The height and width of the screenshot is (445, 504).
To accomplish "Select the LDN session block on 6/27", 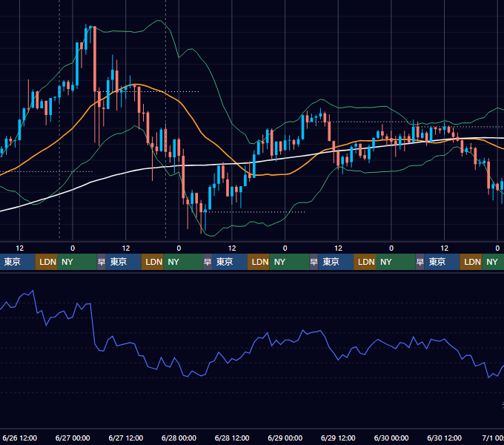I will 153,262.
